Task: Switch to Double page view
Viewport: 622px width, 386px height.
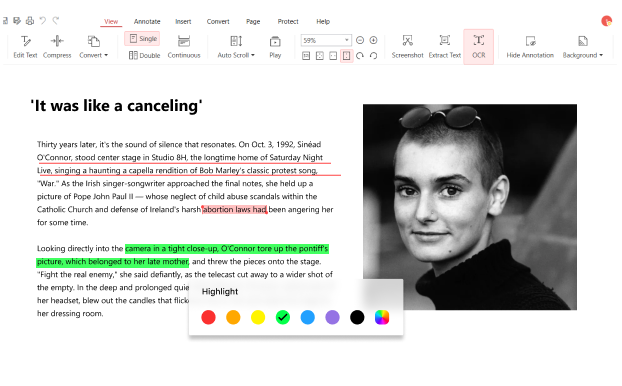Action: [x=144, y=55]
